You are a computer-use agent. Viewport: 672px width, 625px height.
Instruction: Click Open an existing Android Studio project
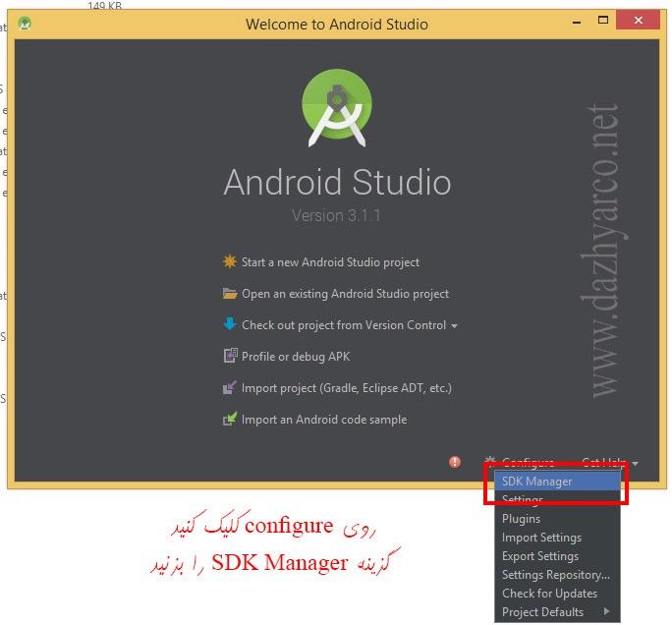click(x=345, y=294)
